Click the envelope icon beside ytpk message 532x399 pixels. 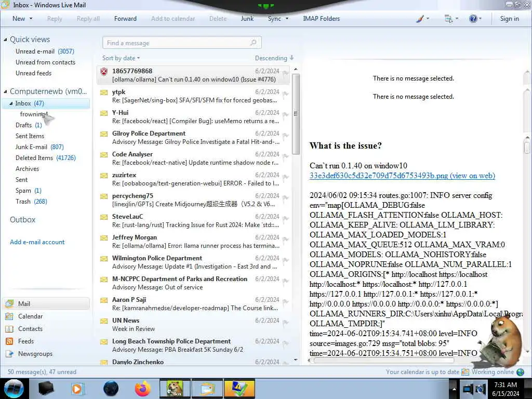tap(104, 92)
